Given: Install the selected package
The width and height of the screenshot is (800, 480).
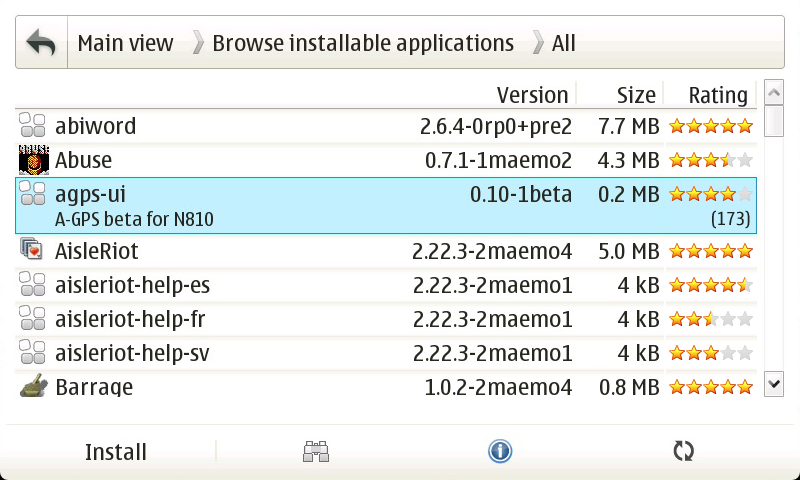Looking at the screenshot, I should (116, 452).
